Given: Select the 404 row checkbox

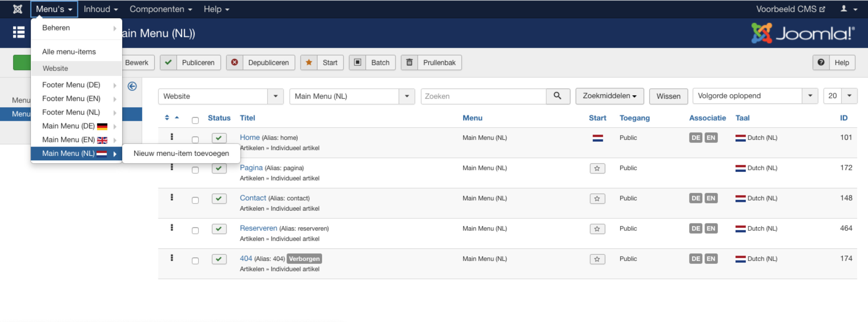Looking at the screenshot, I should 195,261.
